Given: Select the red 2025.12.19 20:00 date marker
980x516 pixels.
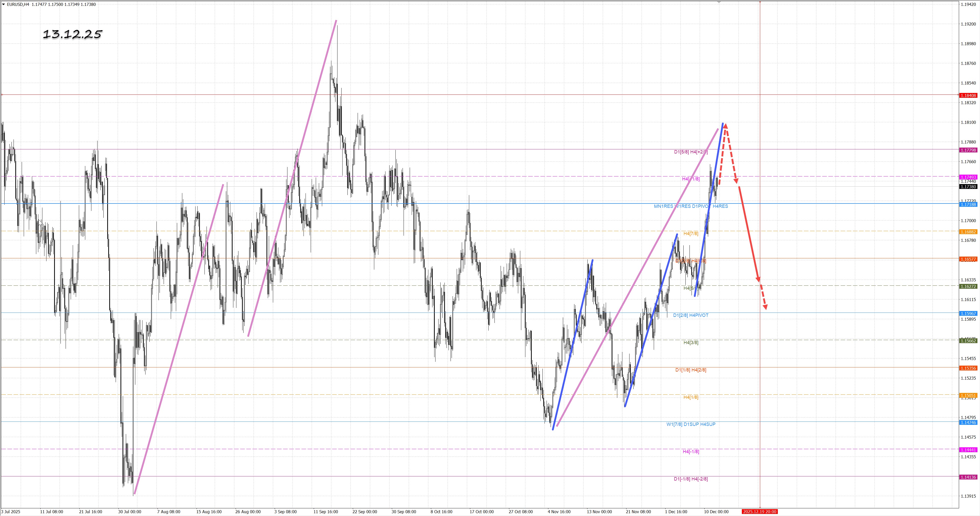Looking at the screenshot, I should (x=759, y=512).
